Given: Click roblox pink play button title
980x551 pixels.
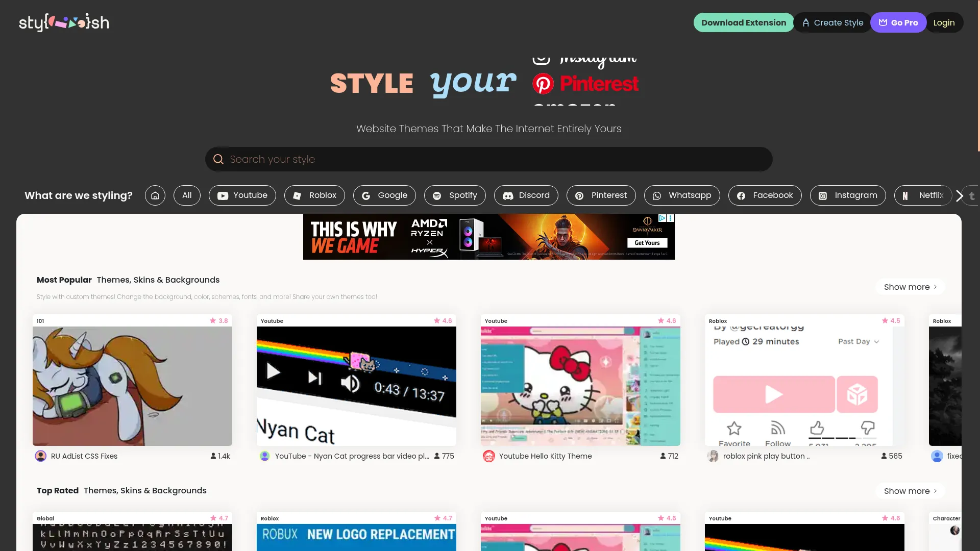Looking at the screenshot, I should (x=766, y=456).
